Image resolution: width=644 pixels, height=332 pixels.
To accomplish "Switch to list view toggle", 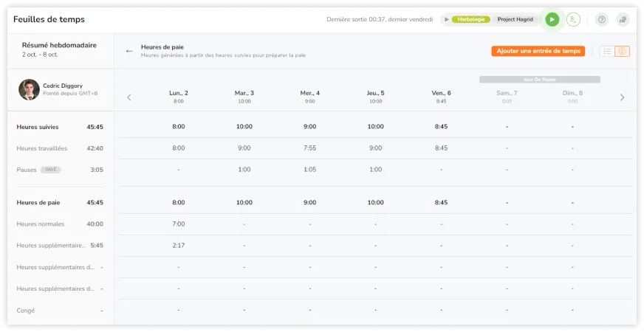I will point(606,51).
